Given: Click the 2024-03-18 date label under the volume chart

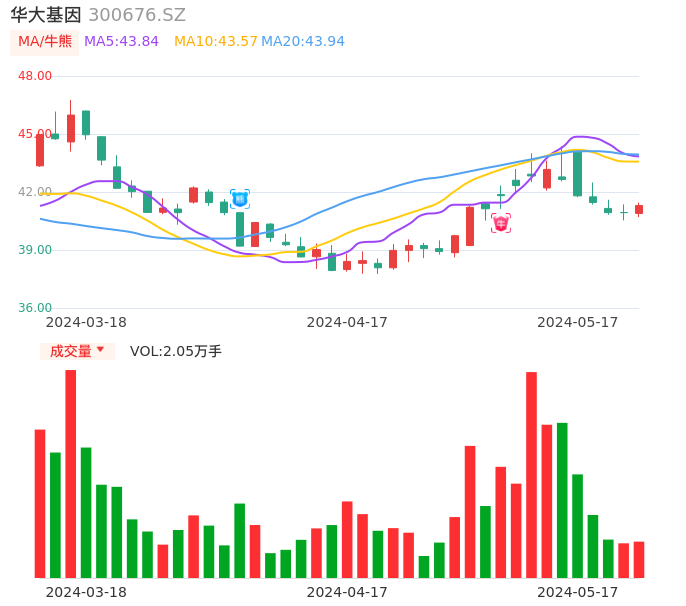Looking at the screenshot, I should click(x=86, y=592).
